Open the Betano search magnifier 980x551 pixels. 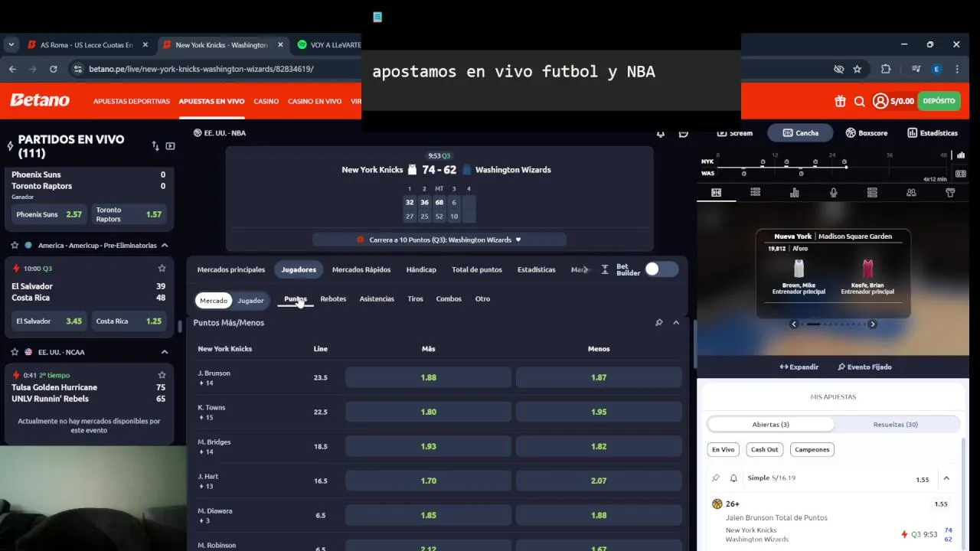(x=859, y=101)
